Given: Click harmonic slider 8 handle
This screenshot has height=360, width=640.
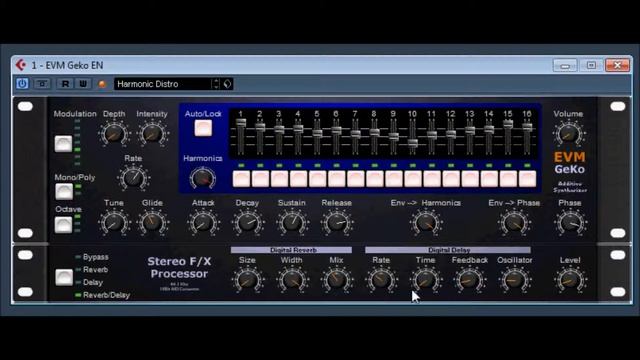Looking at the screenshot, I should tap(374, 132).
